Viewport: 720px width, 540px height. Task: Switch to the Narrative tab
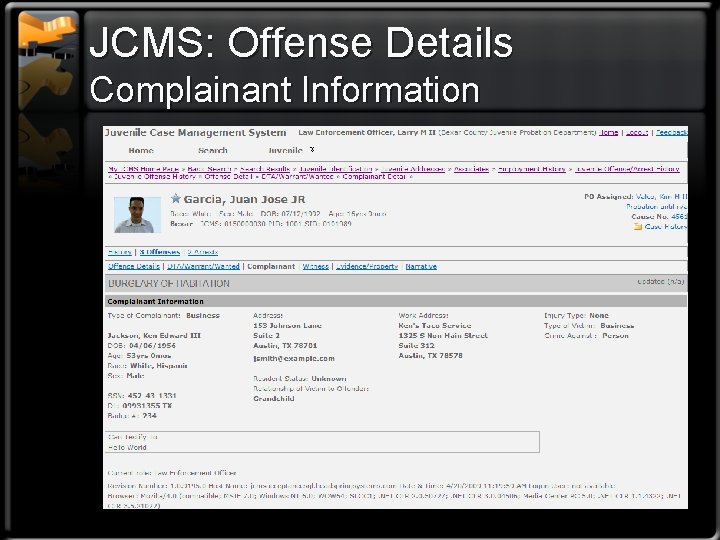pyautogui.click(x=421, y=266)
